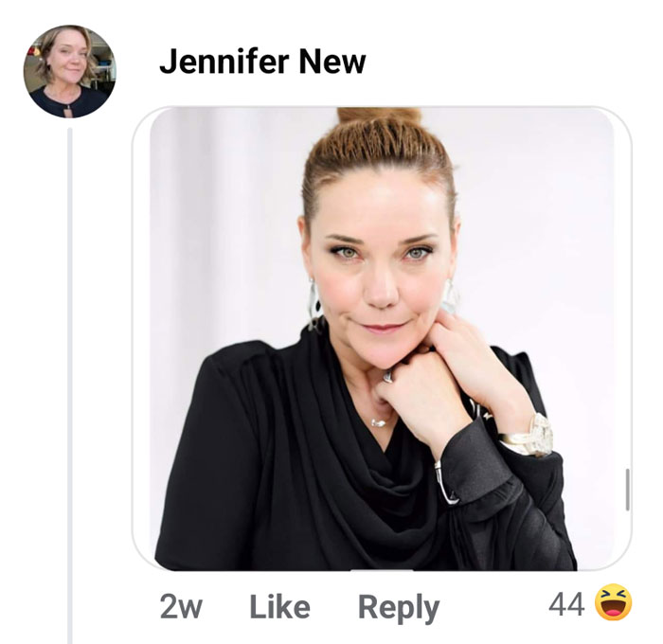The width and height of the screenshot is (663, 644).
Task: Open Jennifer New's circular profile picture
Action: (69, 71)
